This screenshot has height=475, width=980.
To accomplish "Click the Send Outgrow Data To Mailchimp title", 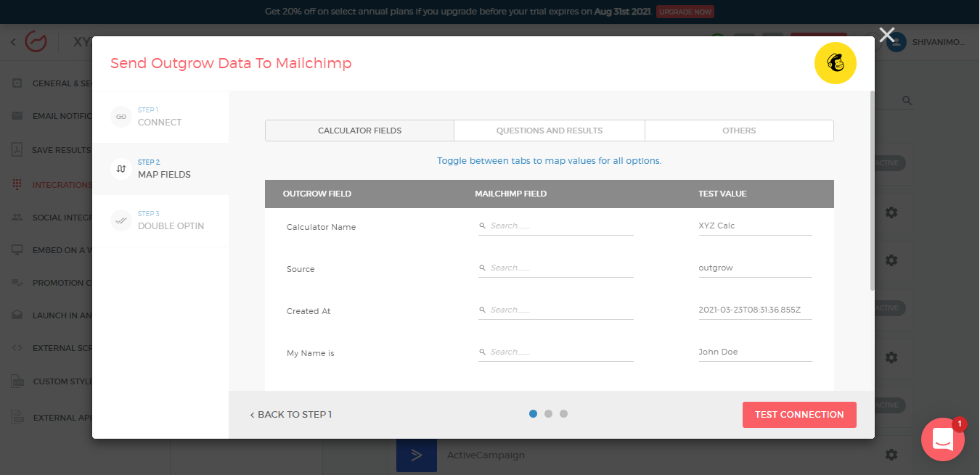I will tap(231, 63).
